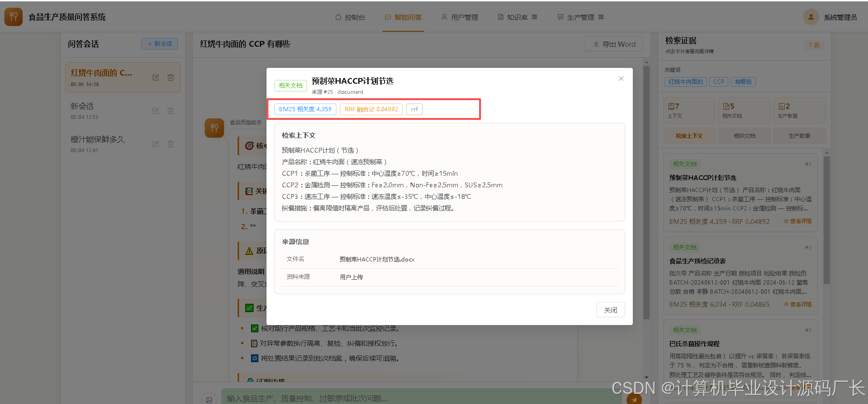This screenshot has height=404, width=868.
Task: Close the dialog with the X icon
Action: pyautogui.click(x=621, y=78)
